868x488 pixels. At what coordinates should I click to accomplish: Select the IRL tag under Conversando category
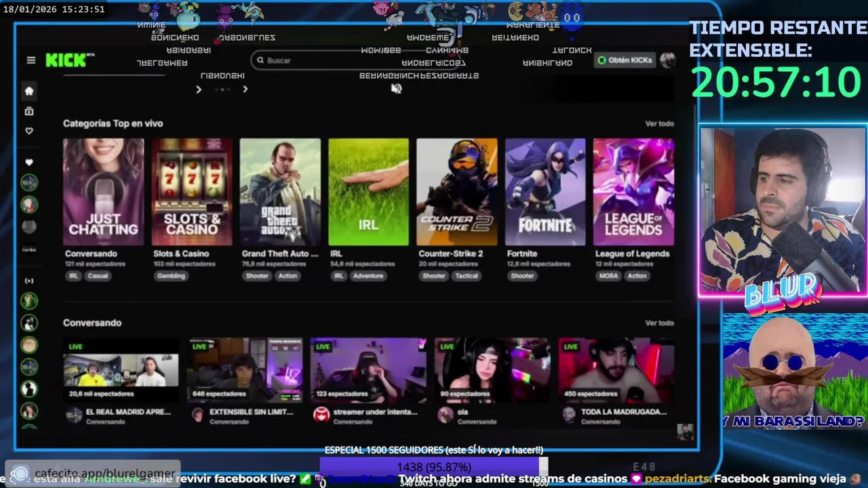73,276
